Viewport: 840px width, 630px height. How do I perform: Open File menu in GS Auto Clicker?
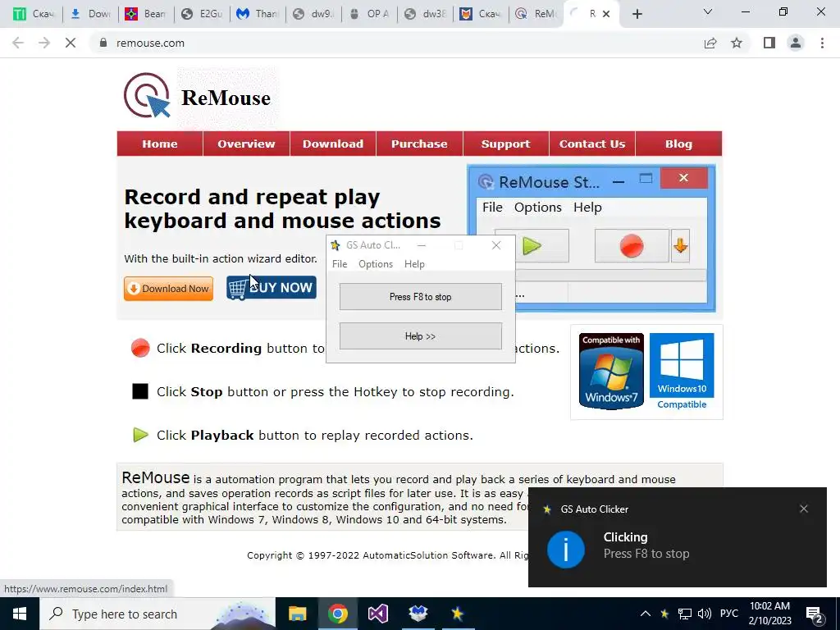point(340,264)
